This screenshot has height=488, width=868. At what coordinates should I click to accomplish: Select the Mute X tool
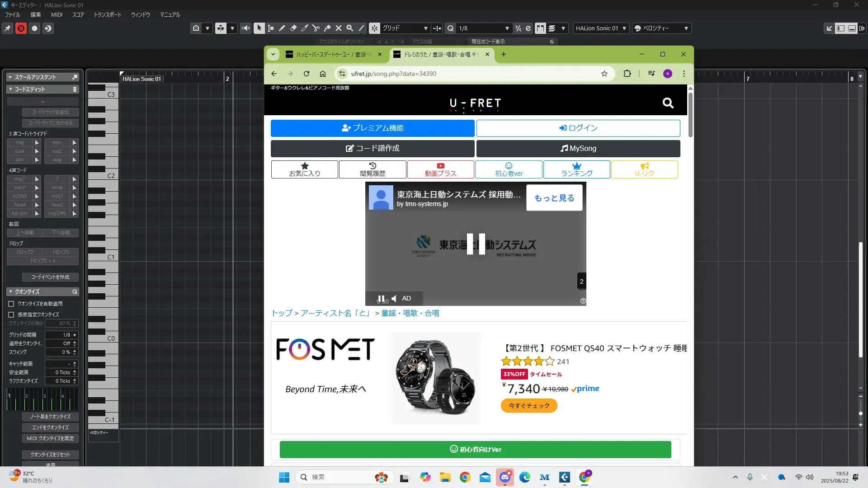click(x=338, y=28)
